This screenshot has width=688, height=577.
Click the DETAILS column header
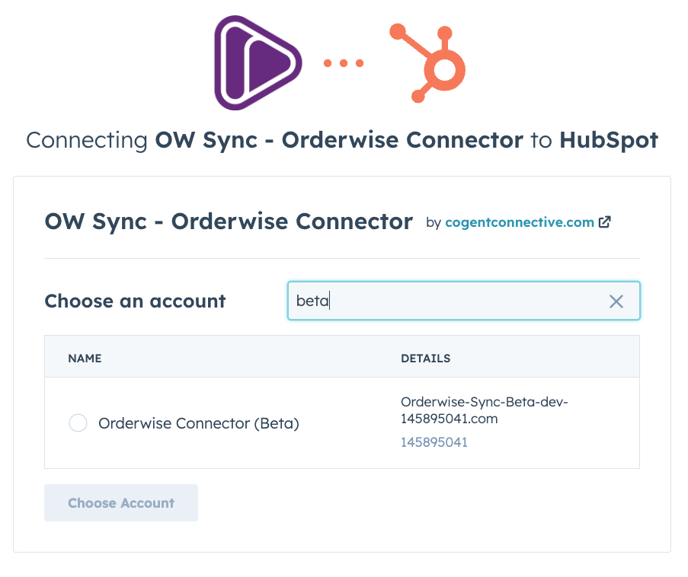(426, 358)
